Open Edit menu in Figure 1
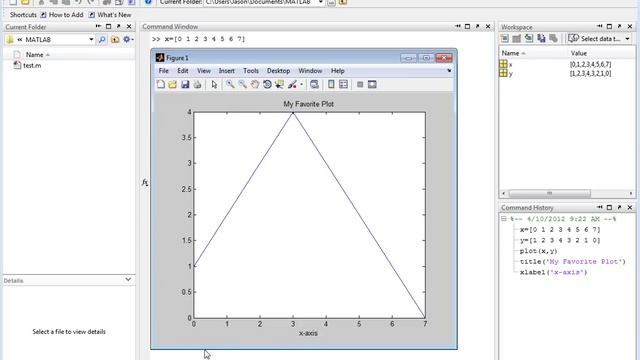 182,71
